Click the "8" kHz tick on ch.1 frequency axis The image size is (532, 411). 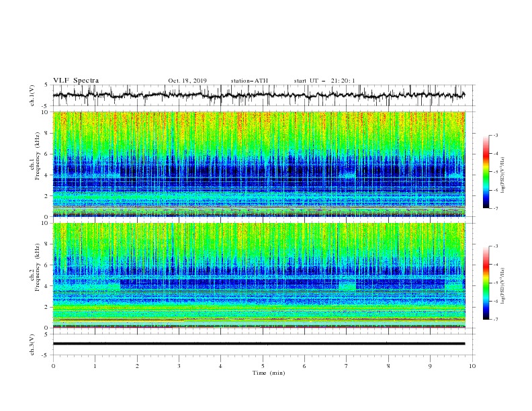point(47,133)
